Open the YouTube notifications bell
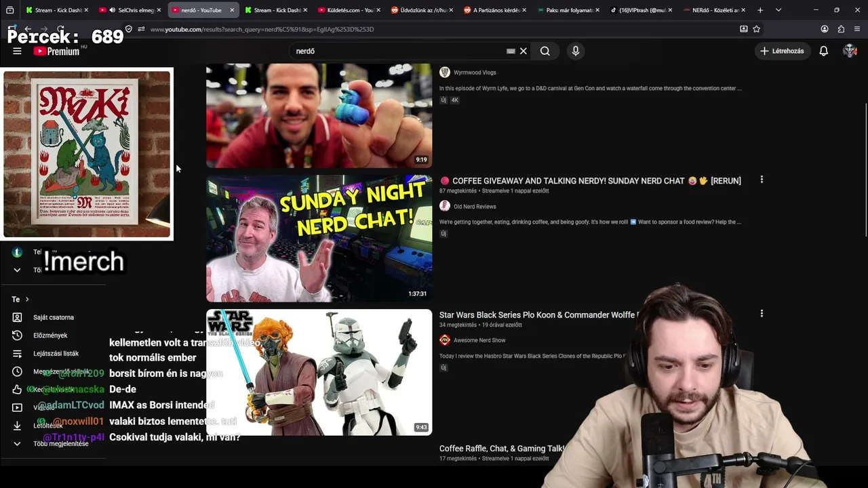Screen dimensions: 868x488 click(824, 51)
